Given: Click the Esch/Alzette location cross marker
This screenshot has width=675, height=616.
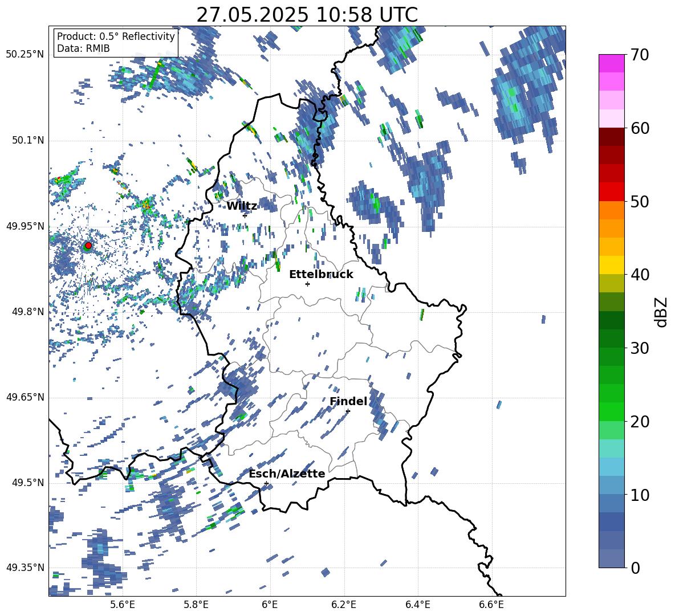Looking at the screenshot, I should pos(266,483).
